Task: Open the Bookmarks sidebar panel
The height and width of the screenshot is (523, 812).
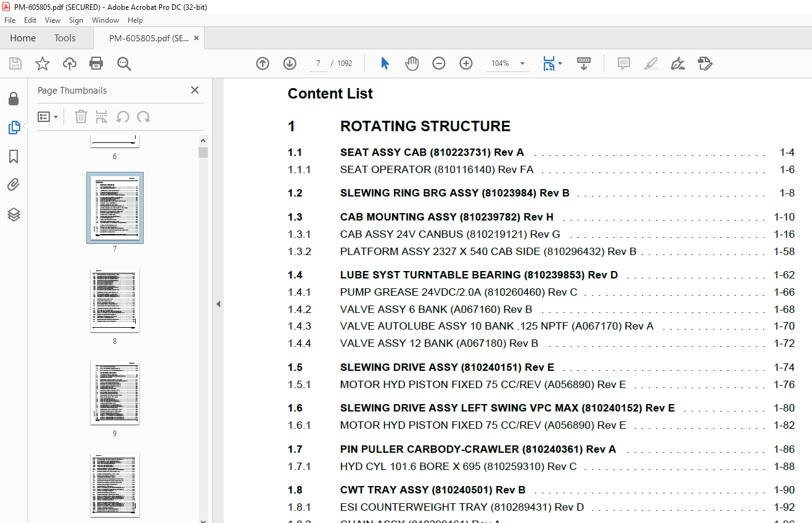Action: coord(14,156)
